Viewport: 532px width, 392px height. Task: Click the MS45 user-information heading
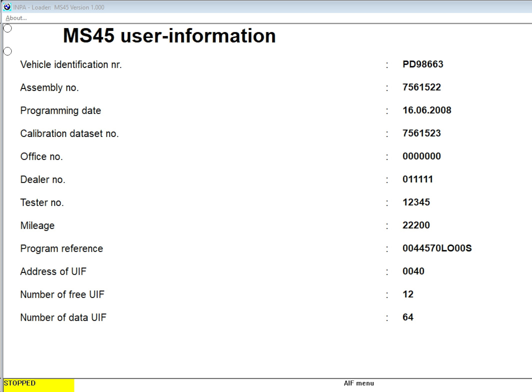coord(169,36)
